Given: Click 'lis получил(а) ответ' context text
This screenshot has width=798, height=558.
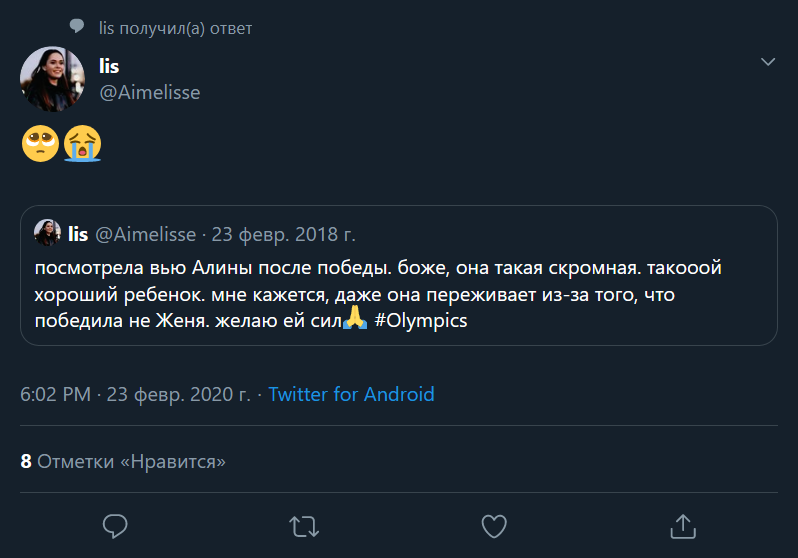Looking at the screenshot, I should pos(176,28).
